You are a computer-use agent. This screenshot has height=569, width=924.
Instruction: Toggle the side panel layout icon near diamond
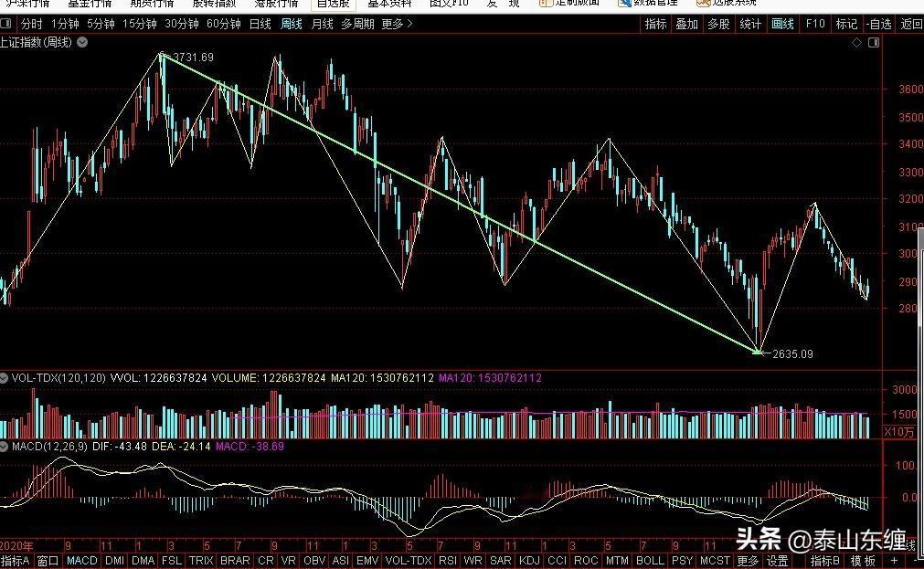874,42
